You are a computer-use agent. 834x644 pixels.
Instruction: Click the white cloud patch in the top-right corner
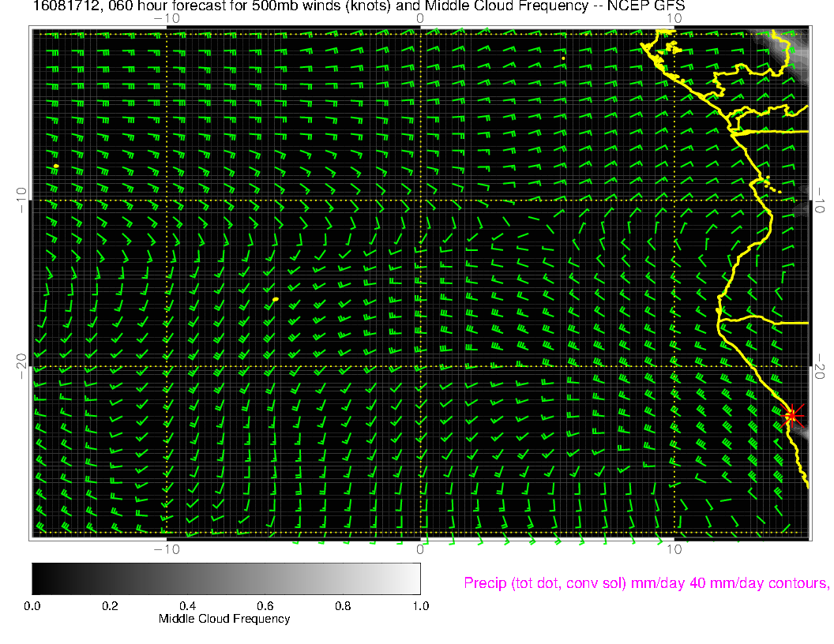[792, 46]
